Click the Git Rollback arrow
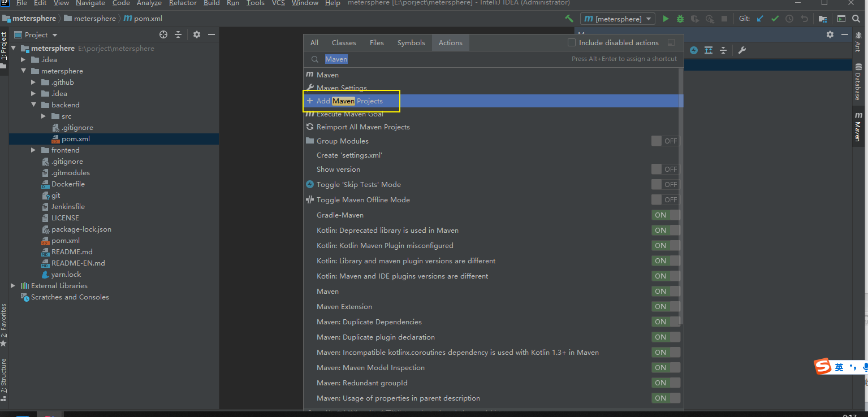The height and width of the screenshot is (417, 868). [x=804, y=19]
